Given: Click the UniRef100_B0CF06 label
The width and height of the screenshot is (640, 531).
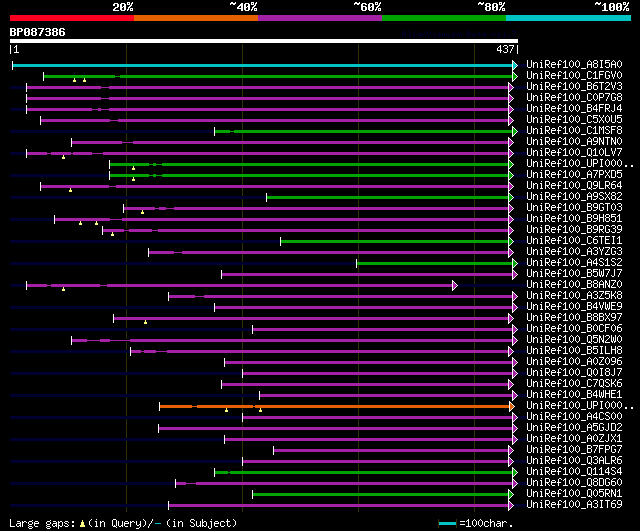Looking at the screenshot, I should (574, 329).
